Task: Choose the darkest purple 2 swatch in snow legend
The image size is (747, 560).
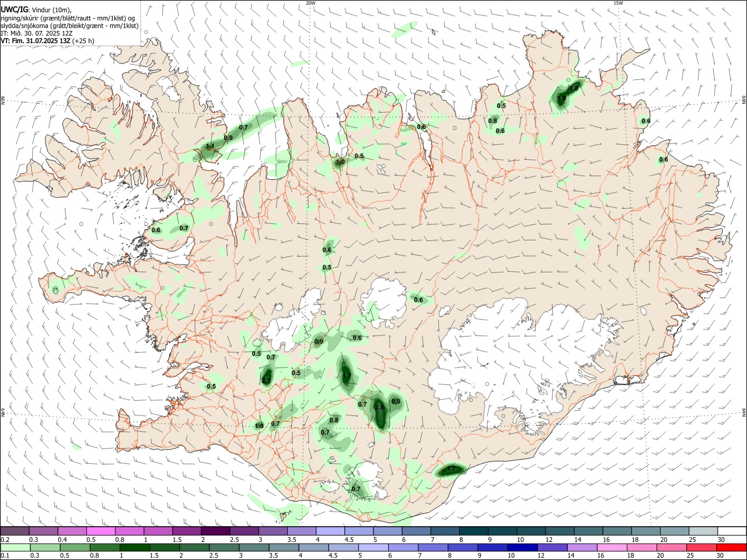Action: [215, 531]
